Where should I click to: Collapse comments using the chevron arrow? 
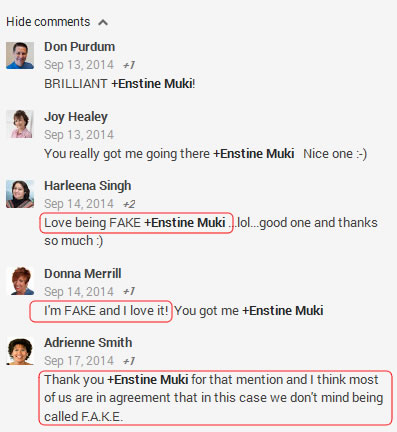pos(103,22)
